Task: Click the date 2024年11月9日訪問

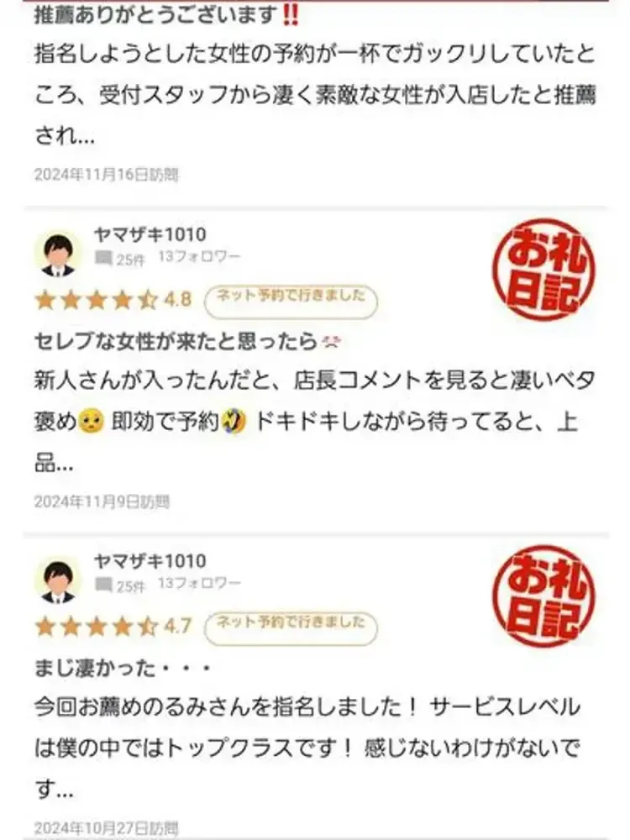Action: [x=102, y=502]
